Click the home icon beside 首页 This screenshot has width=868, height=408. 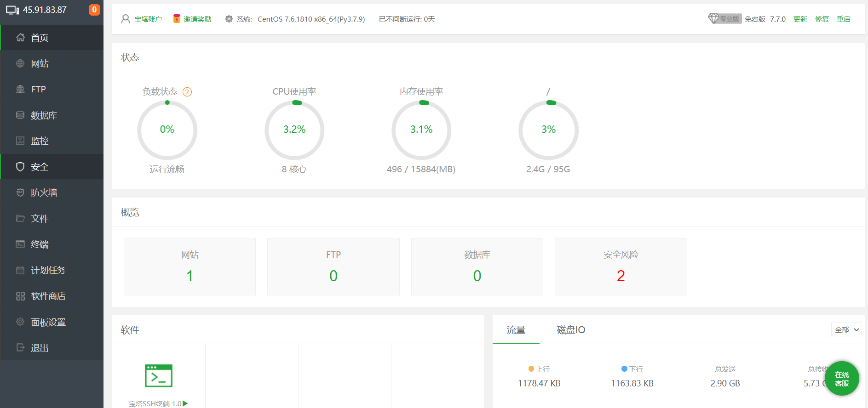(x=20, y=38)
